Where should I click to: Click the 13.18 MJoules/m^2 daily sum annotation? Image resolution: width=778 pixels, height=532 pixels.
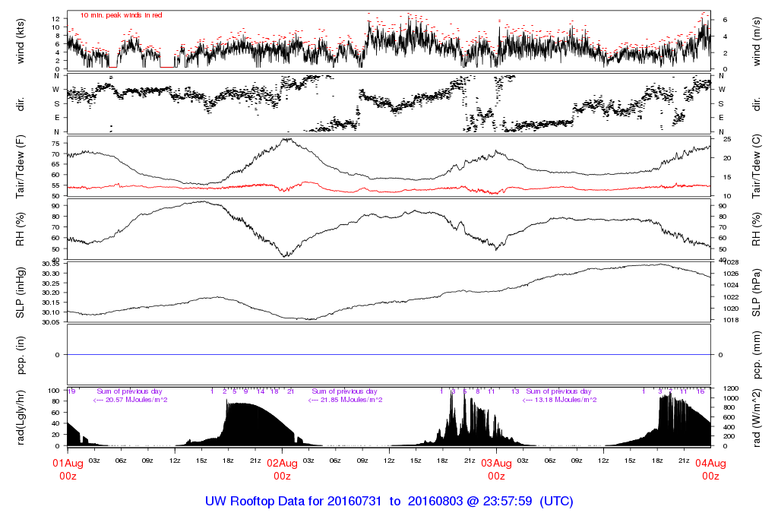(559, 400)
